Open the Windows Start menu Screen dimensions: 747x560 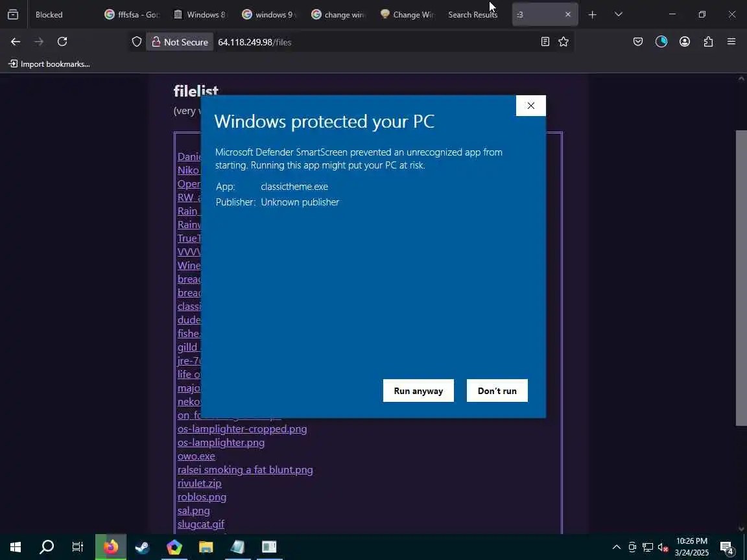pyautogui.click(x=16, y=547)
